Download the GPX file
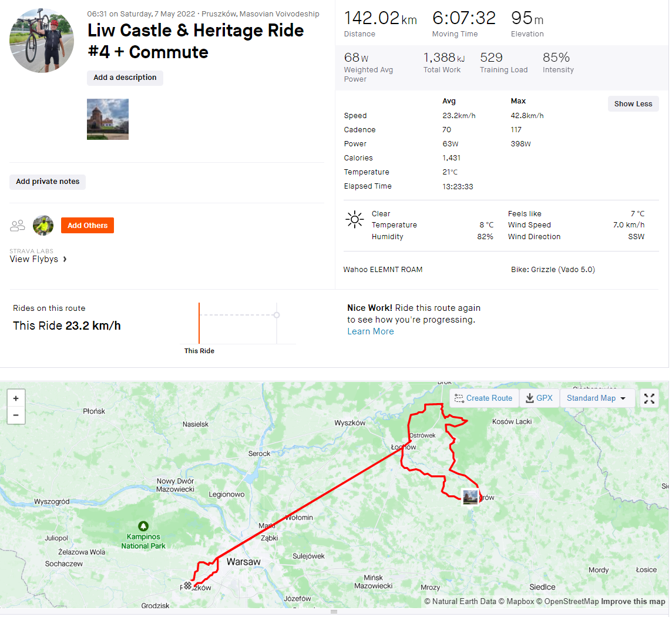 point(539,398)
